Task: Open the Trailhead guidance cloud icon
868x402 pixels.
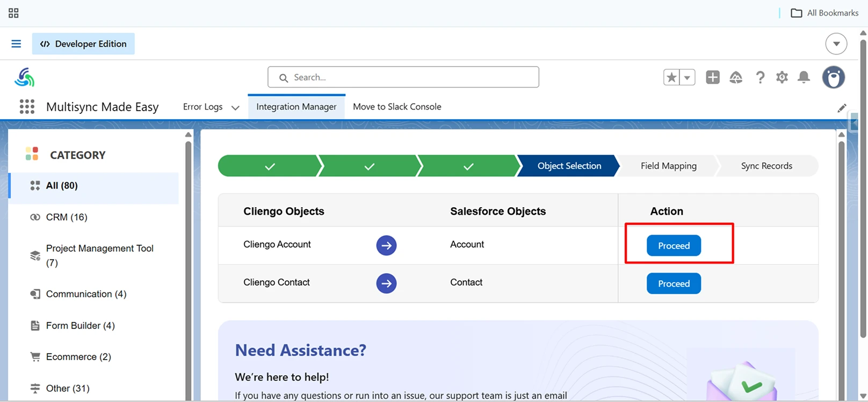Action: click(x=736, y=77)
